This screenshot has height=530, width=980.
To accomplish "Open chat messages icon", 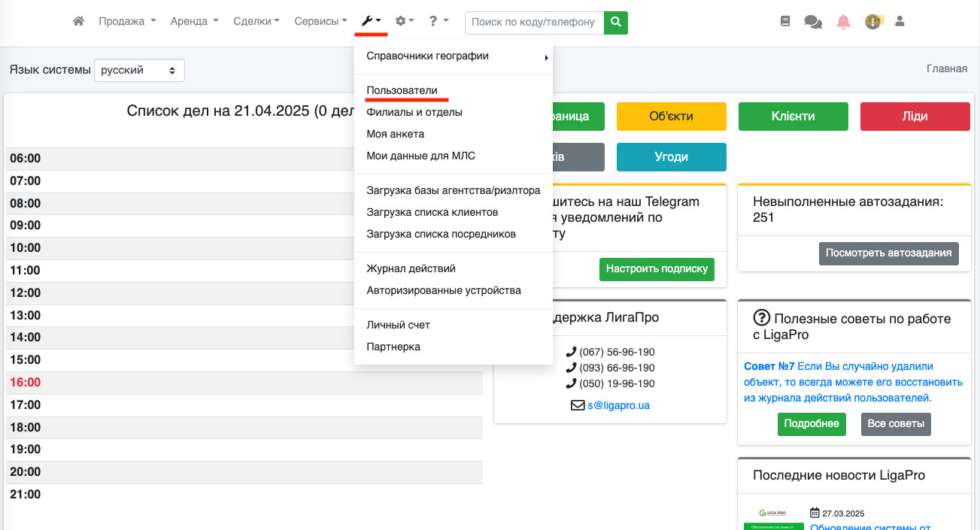I will (x=812, y=22).
